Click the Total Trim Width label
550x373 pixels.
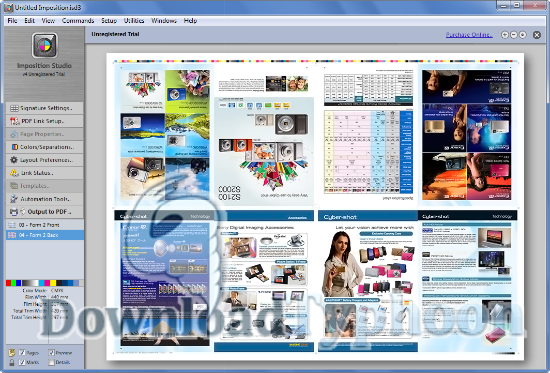pyautogui.click(x=30, y=311)
